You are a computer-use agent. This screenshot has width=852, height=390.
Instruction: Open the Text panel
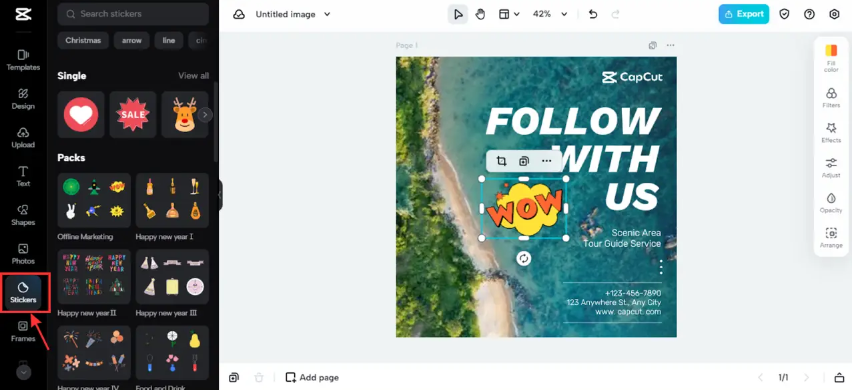pos(23,177)
